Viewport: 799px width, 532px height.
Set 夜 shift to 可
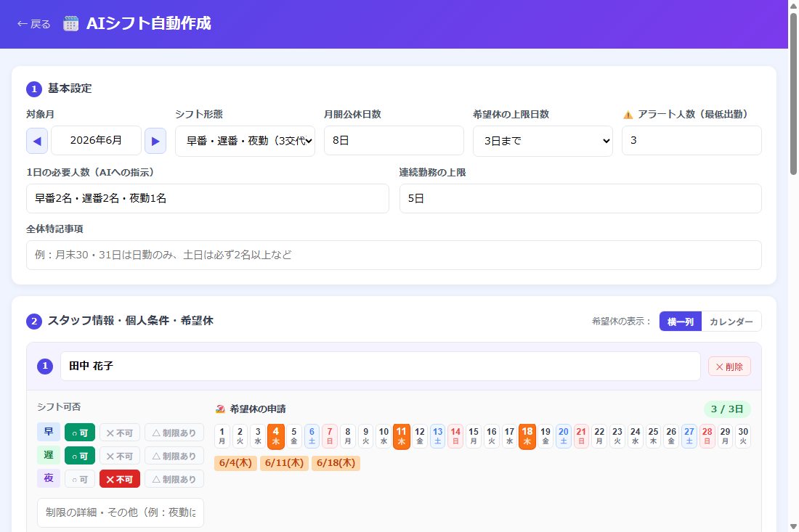(79, 479)
